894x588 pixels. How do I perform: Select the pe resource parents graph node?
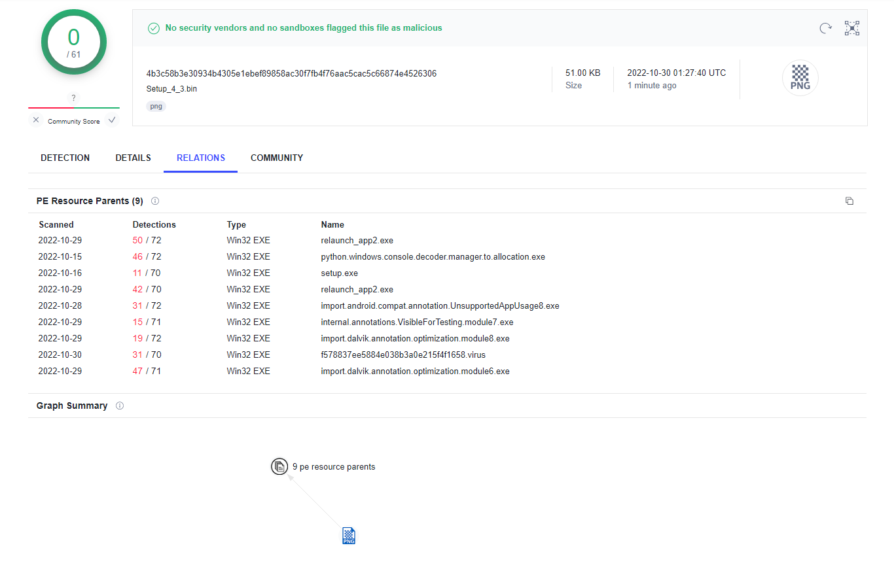click(x=279, y=467)
